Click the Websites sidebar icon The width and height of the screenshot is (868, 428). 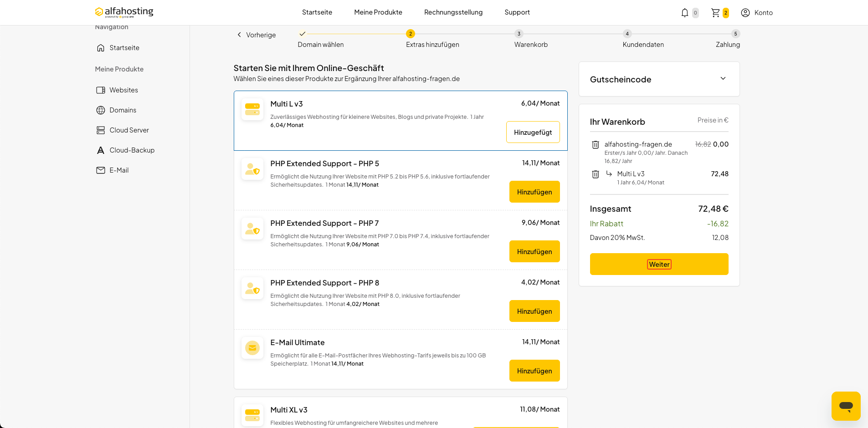[x=101, y=90]
